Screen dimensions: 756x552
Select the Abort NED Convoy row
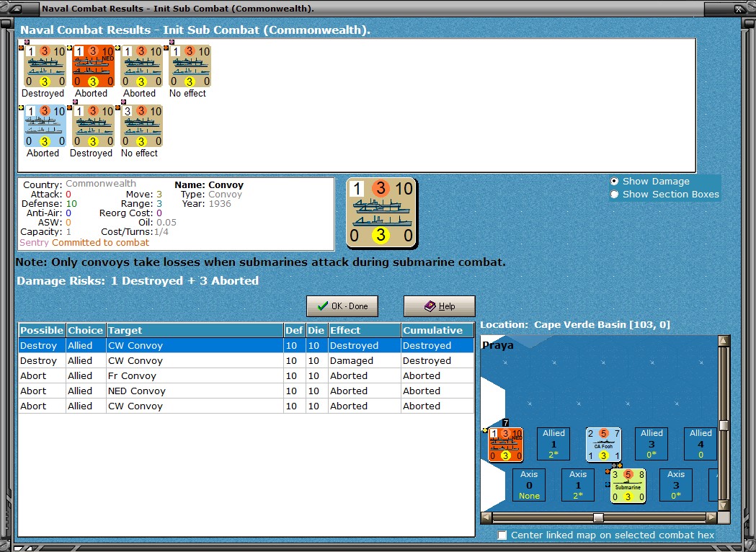point(246,391)
